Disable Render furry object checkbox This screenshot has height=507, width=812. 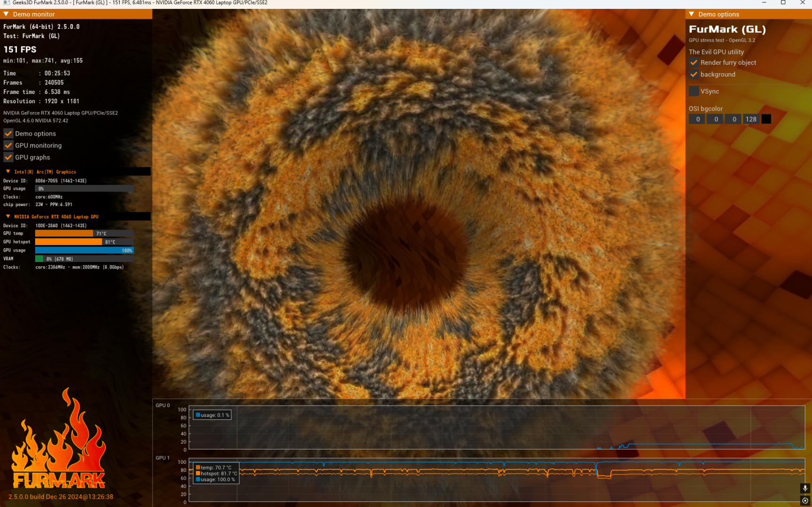coord(694,62)
